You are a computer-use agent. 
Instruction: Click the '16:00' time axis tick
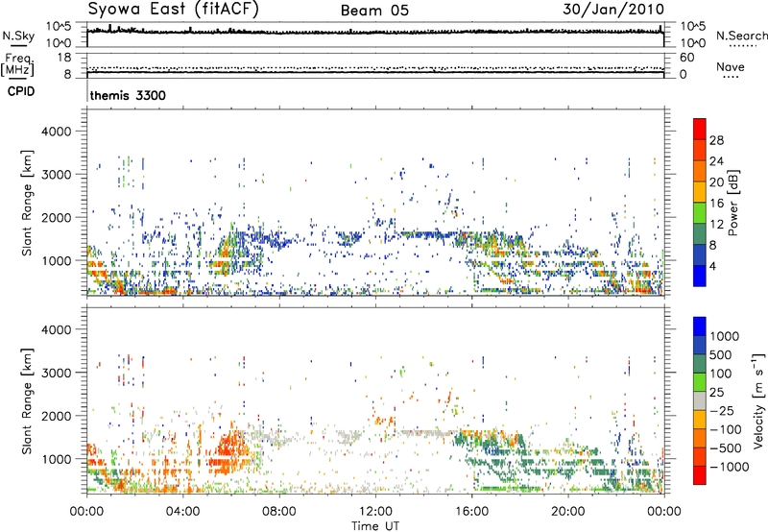(471, 512)
